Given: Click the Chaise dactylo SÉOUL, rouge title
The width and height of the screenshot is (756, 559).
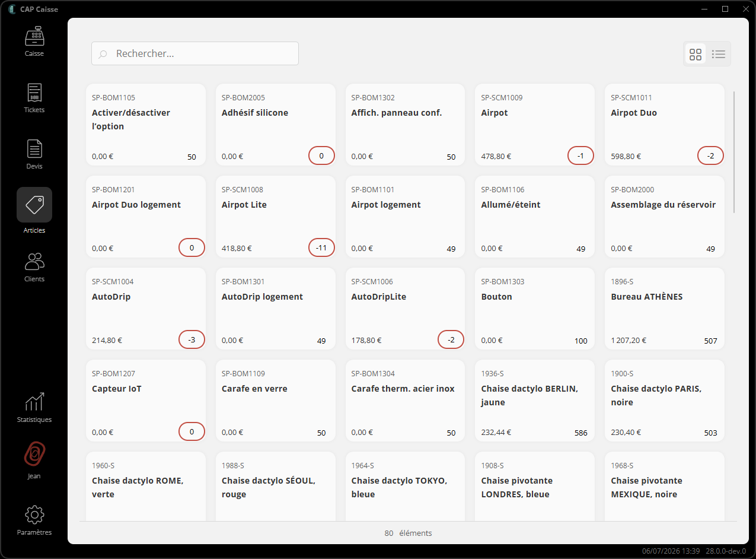Looking at the screenshot, I should (269, 487).
